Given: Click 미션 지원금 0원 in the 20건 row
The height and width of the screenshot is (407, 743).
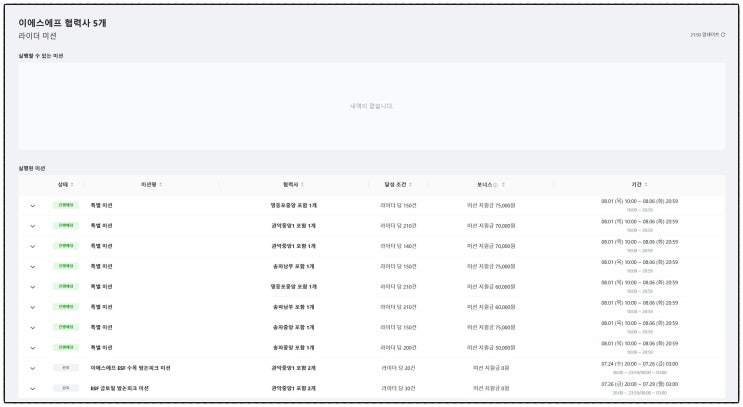Looking at the screenshot, I should [x=491, y=368].
